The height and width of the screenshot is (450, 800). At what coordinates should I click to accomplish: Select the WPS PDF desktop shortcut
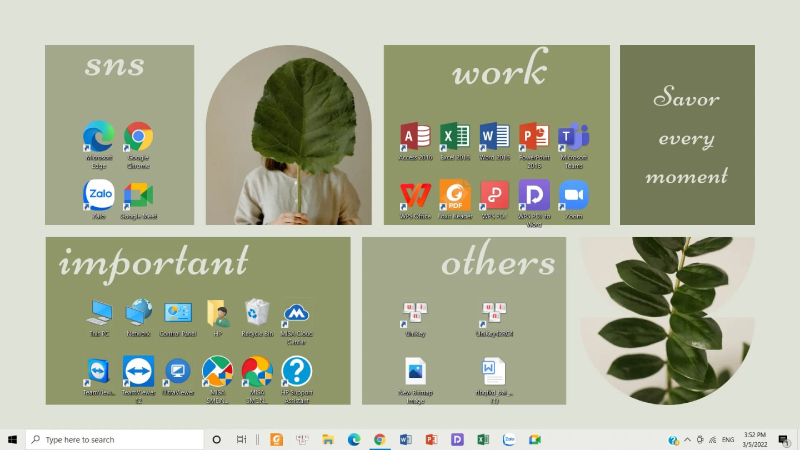pos(494,199)
